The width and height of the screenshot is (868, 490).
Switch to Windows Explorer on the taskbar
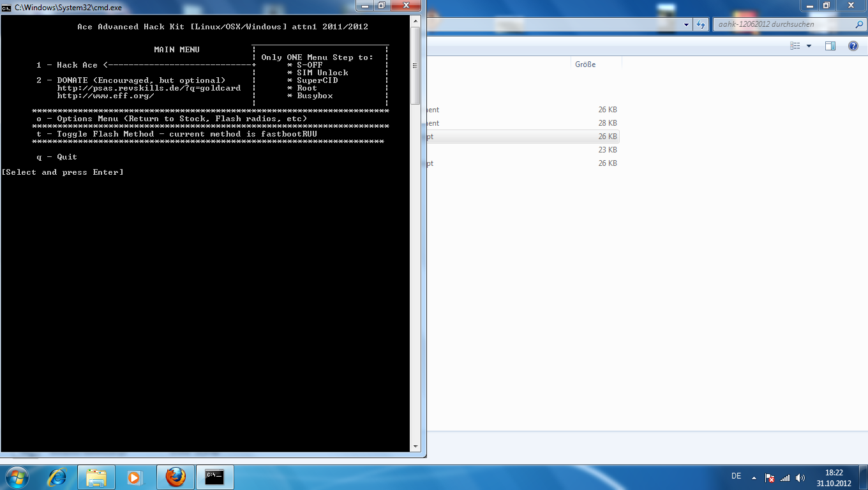click(x=96, y=477)
